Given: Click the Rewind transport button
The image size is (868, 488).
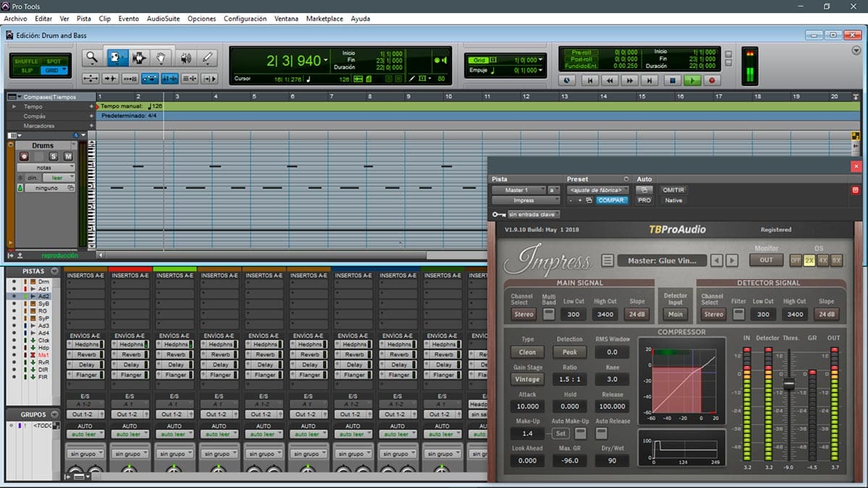Looking at the screenshot, I should click(x=610, y=81).
